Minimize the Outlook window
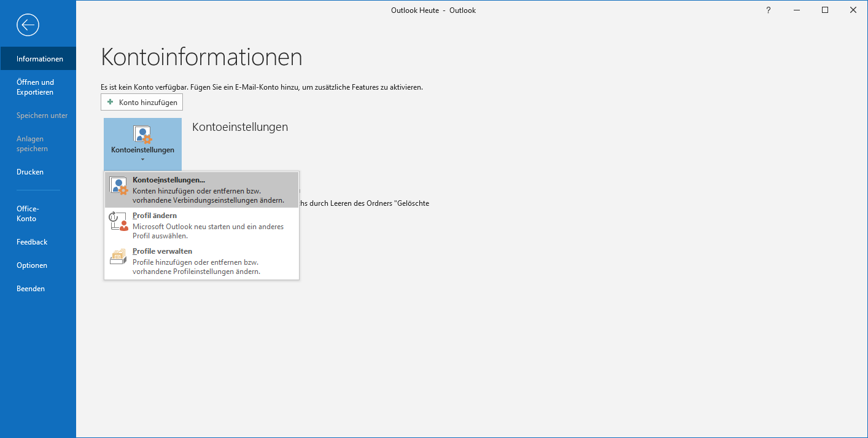The width and height of the screenshot is (868, 438). 796,10
